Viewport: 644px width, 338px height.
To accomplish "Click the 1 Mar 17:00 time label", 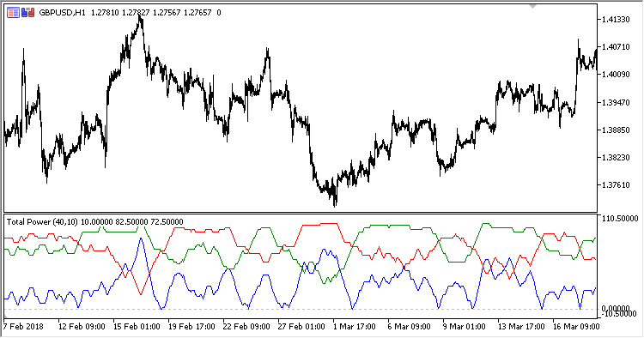I will click(355, 327).
